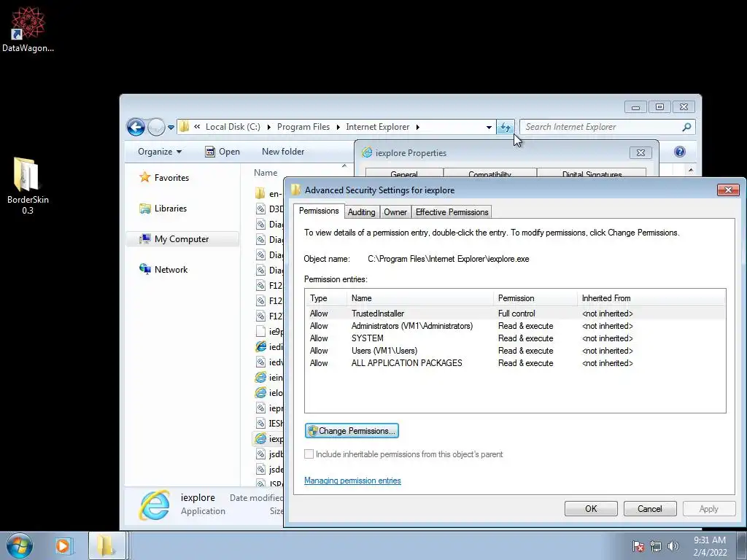This screenshot has width=747, height=560.
Task: Expand arrow after Program Files
Action: point(338,127)
